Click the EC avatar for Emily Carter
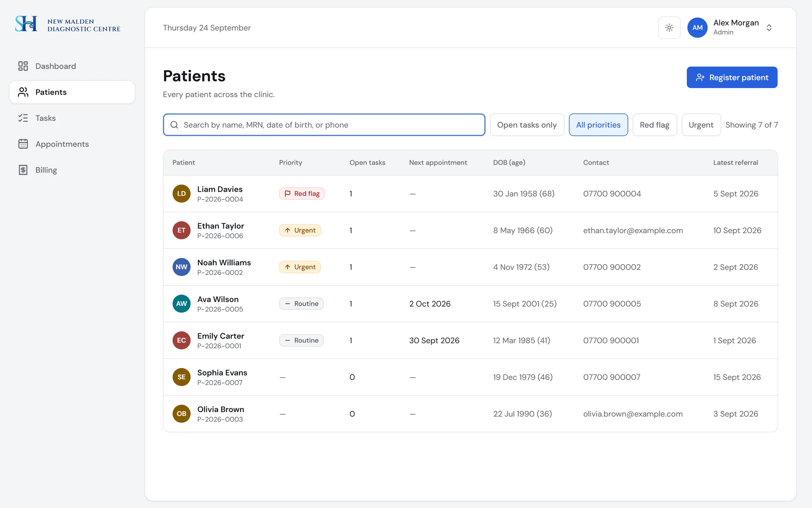812x508 pixels. coord(181,340)
